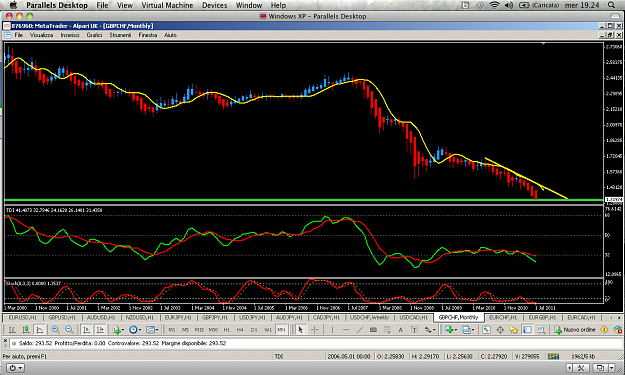The height and width of the screenshot is (375, 625).
Task: Toggle Chart Shift button
Action: [x=100, y=330]
